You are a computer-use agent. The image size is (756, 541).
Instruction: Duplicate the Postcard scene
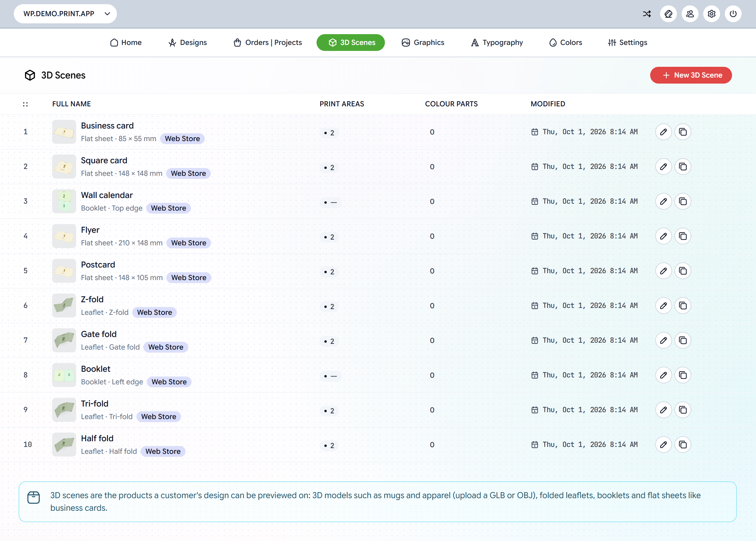pos(683,271)
